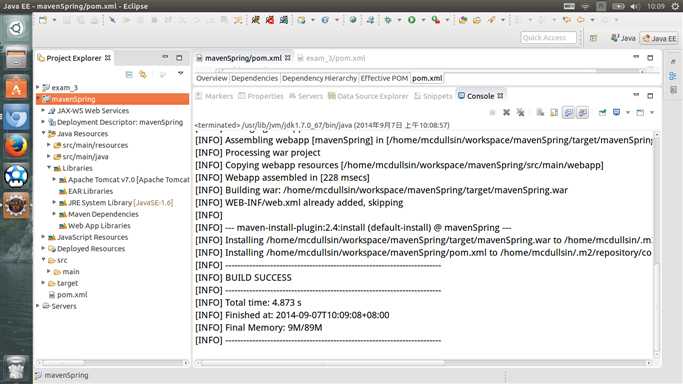Open the Dependency Hierarchy tab
The height and width of the screenshot is (384, 683).
click(319, 78)
